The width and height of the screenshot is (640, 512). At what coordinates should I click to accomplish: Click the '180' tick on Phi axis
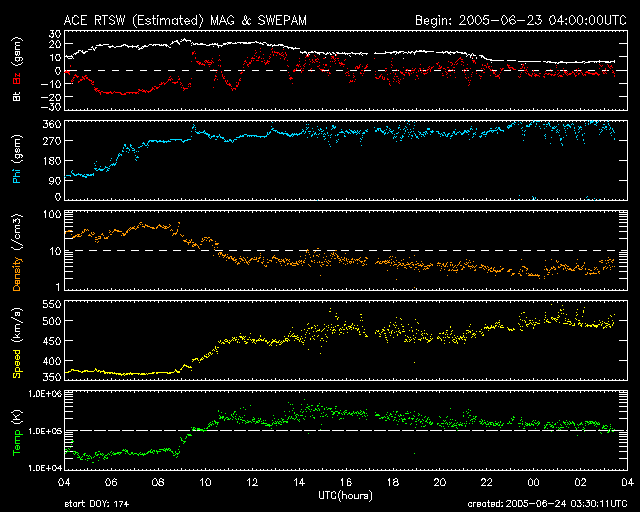tap(52, 161)
